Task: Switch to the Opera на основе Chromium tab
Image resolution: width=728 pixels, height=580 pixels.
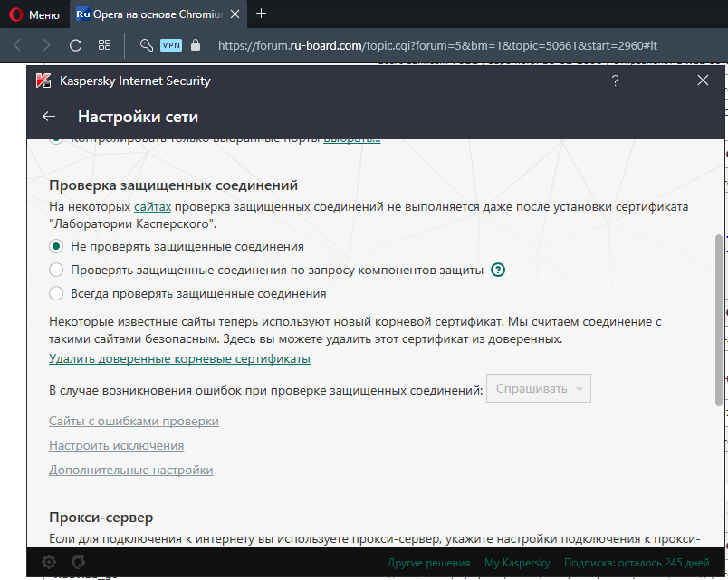Action: pyautogui.click(x=158, y=14)
